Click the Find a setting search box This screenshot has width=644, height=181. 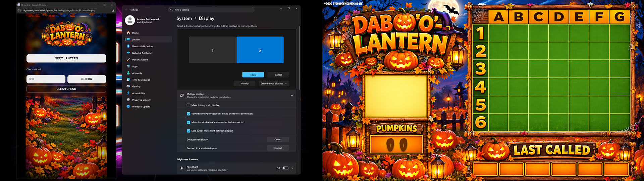click(x=211, y=10)
